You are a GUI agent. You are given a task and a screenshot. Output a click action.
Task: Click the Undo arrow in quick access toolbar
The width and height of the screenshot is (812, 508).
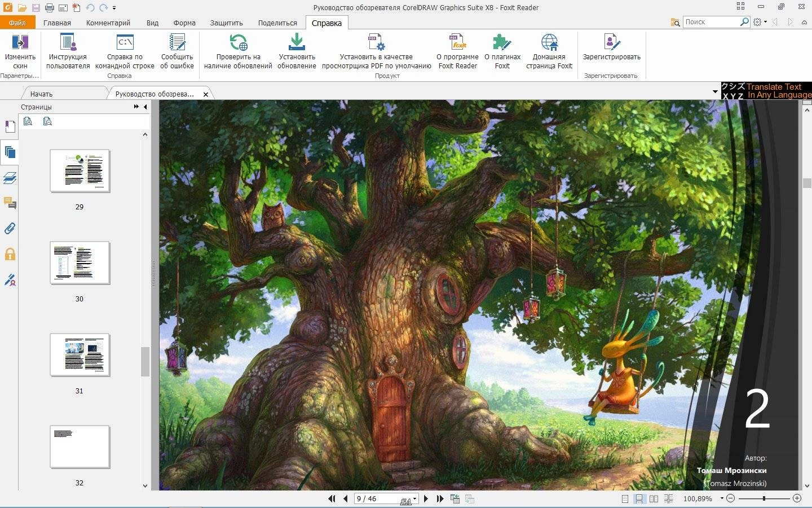90,8
